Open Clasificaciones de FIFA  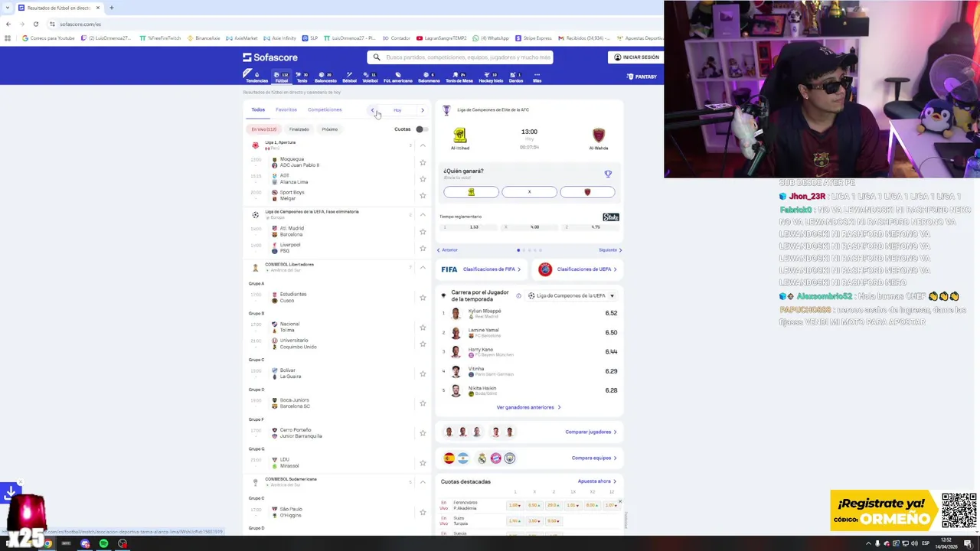click(481, 269)
